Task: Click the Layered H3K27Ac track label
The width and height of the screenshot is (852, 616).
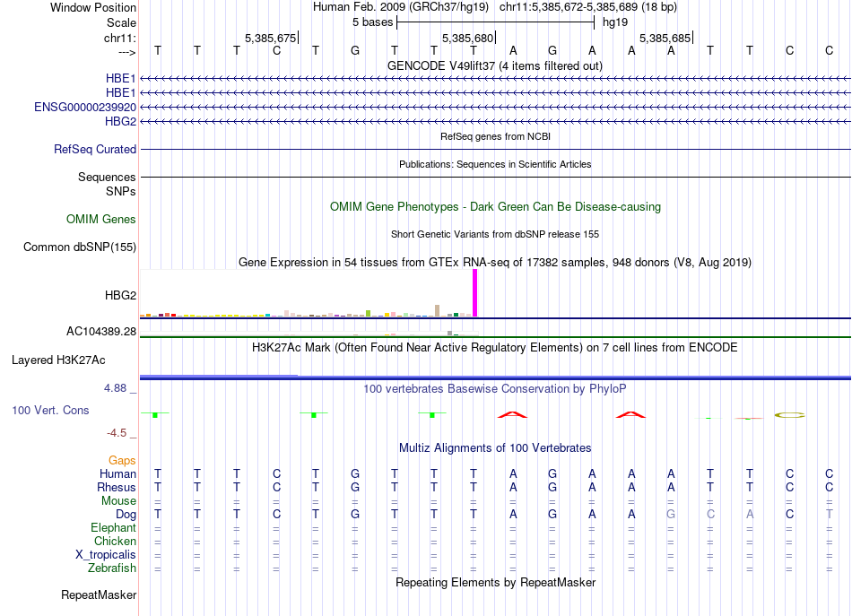Action: click(58, 360)
